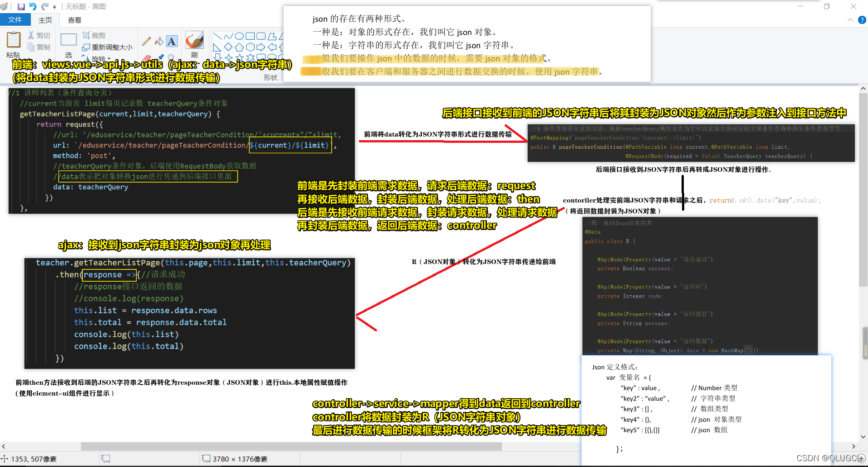Screen dimensions: 868x467
Task: Click the Save icon in quick access toolbar
Action: (21, 7)
